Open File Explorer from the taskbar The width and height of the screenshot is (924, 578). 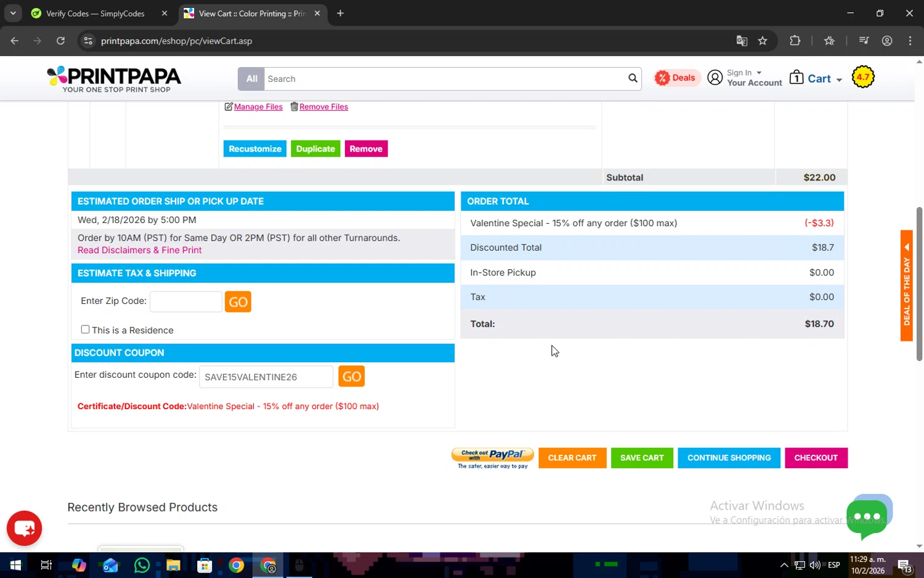pyautogui.click(x=173, y=565)
